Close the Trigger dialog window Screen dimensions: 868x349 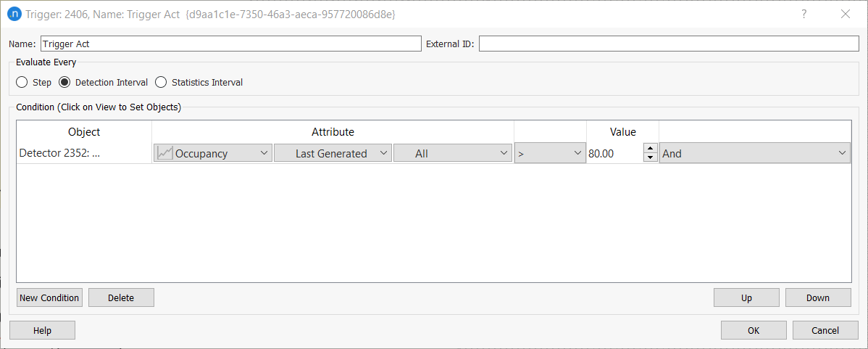point(845,14)
